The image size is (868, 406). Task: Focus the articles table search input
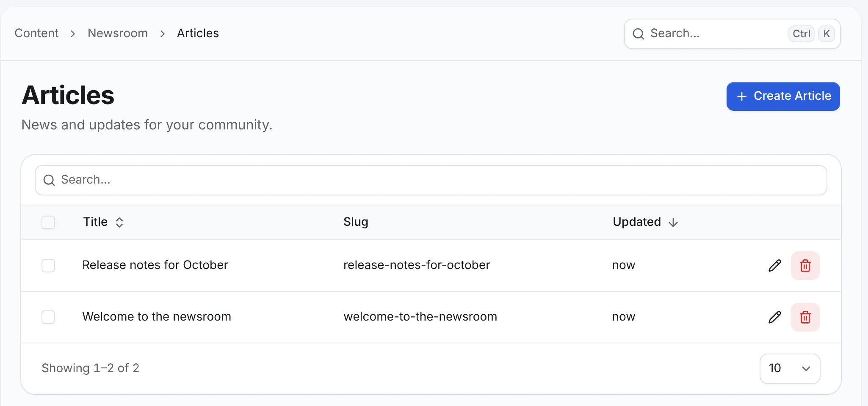431,180
